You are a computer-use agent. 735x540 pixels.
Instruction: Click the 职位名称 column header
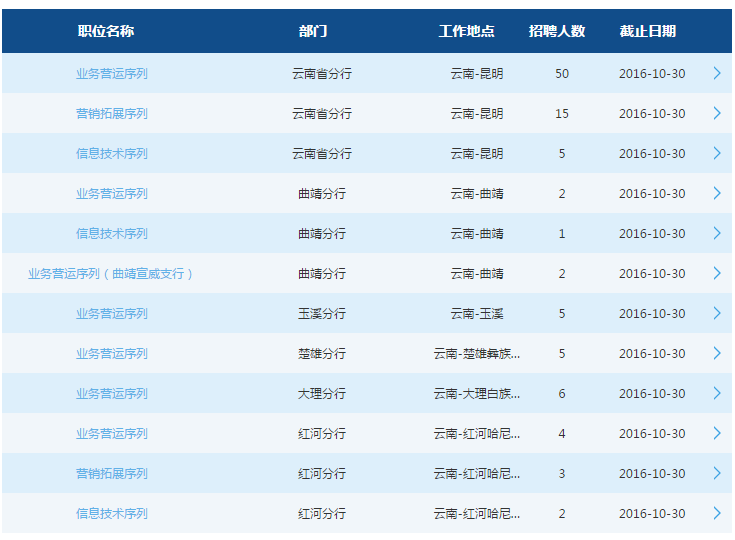tap(106, 31)
